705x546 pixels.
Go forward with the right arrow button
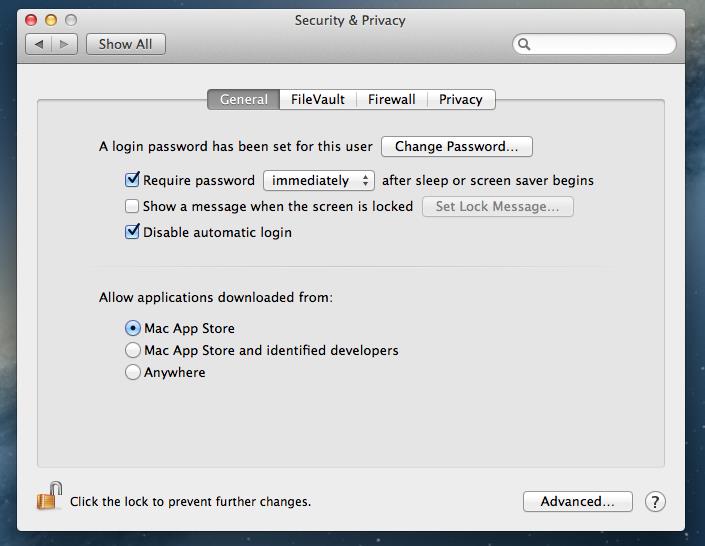pos(64,44)
